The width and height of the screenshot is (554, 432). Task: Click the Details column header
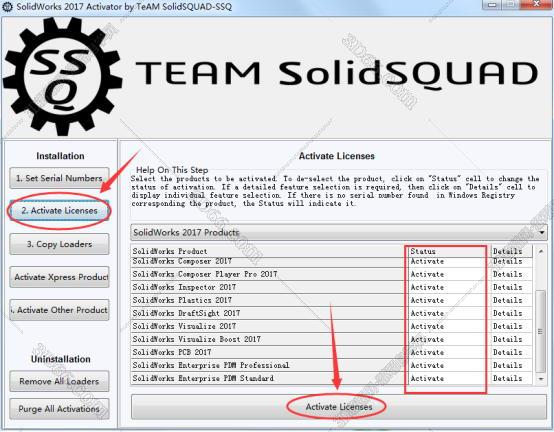pos(512,251)
